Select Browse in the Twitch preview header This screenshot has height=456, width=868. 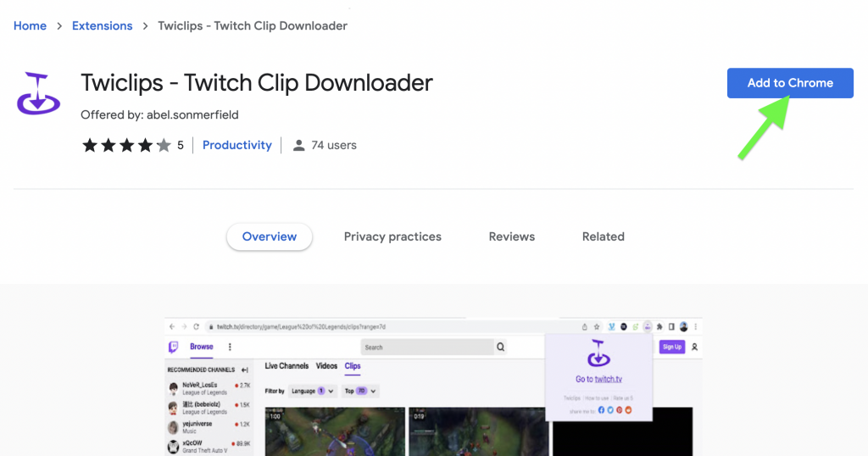(202, 347)
